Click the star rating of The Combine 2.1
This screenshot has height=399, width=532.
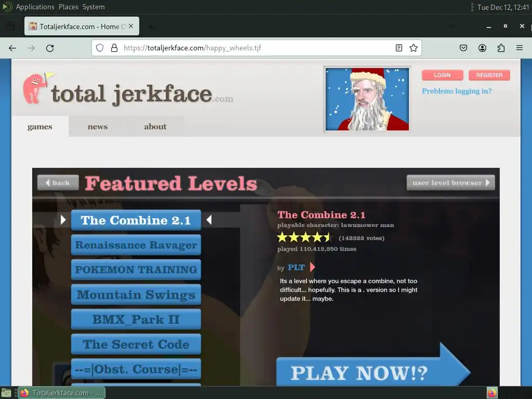[303, 237]
